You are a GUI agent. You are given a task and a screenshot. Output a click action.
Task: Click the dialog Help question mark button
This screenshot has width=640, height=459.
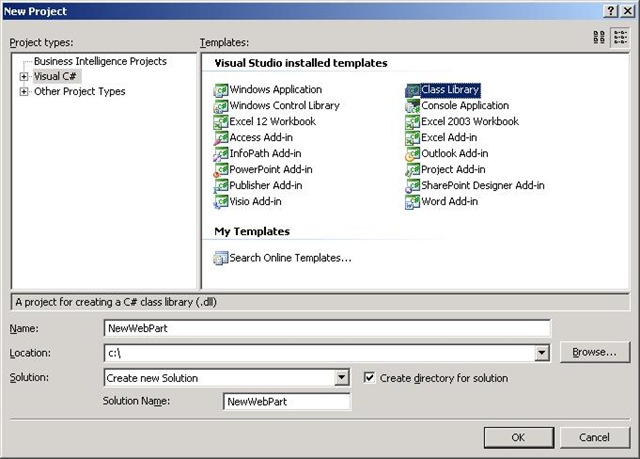click(611, 11)
